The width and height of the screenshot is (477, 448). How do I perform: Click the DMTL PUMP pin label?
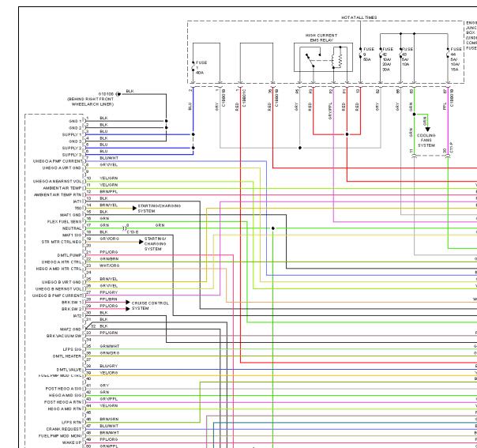(69, 255)
